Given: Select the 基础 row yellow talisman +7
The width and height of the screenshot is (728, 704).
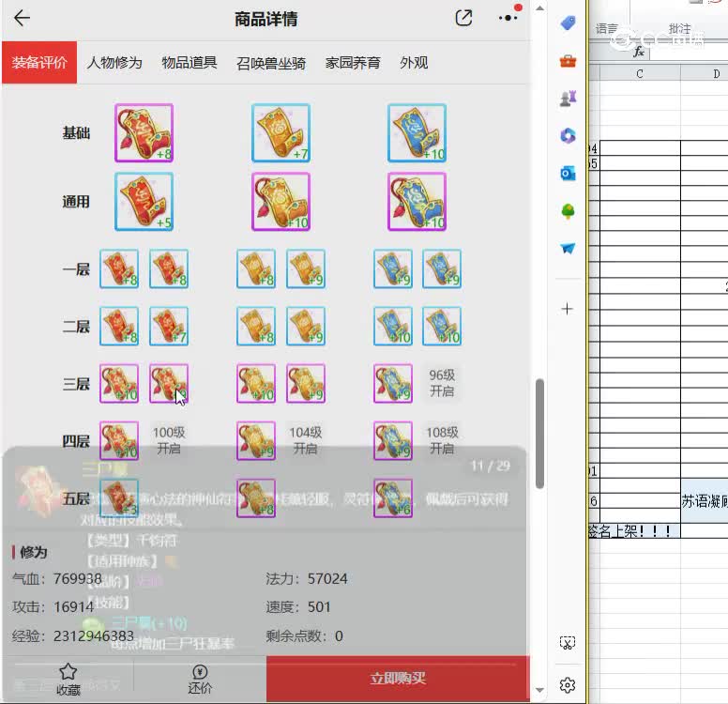Looking at the screenshot, I should [281, 133].
